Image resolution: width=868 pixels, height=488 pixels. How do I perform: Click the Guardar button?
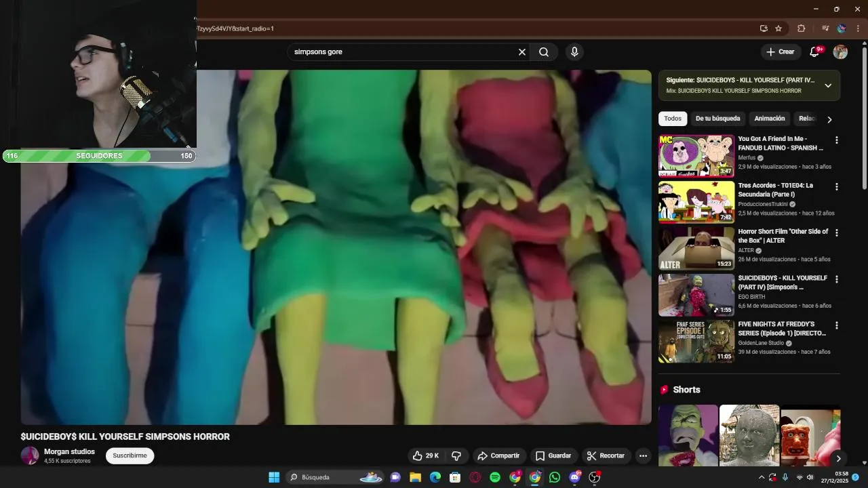point(553,455)
